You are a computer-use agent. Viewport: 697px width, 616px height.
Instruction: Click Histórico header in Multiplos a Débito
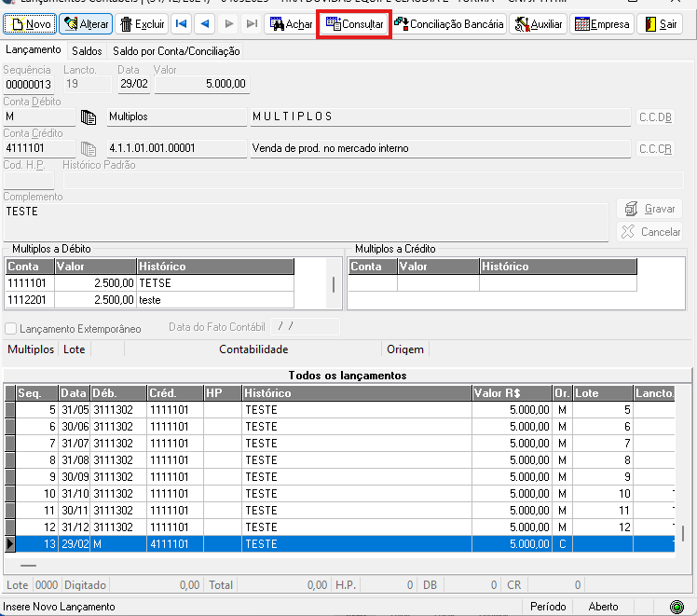[215, 267]
